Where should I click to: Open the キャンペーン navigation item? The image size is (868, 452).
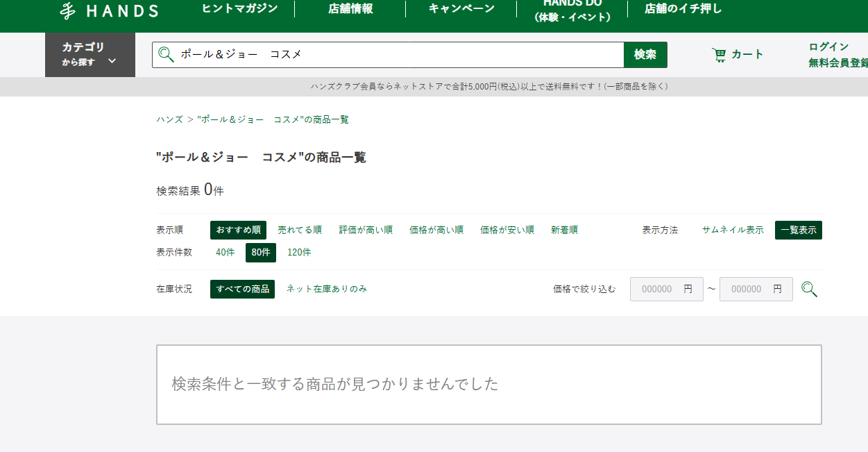[x=461, y=9]
